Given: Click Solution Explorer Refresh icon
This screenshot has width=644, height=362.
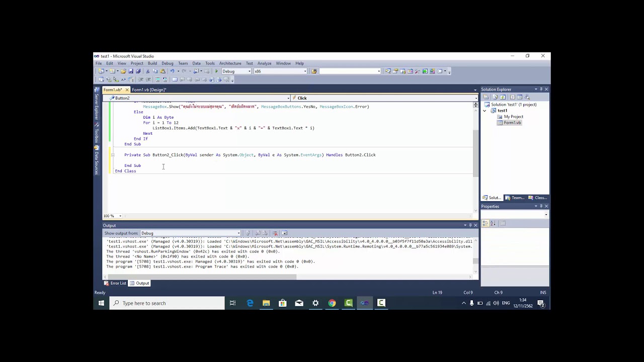Looking at the screenshot, I should click(x=503, y=97).
